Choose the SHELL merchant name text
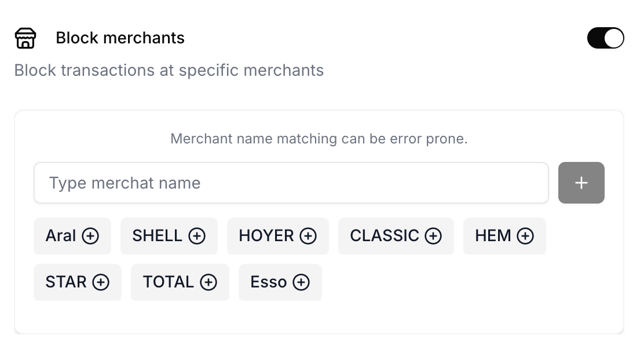The width and height of the screenshot is (644, 347). [x=158, y=236]
